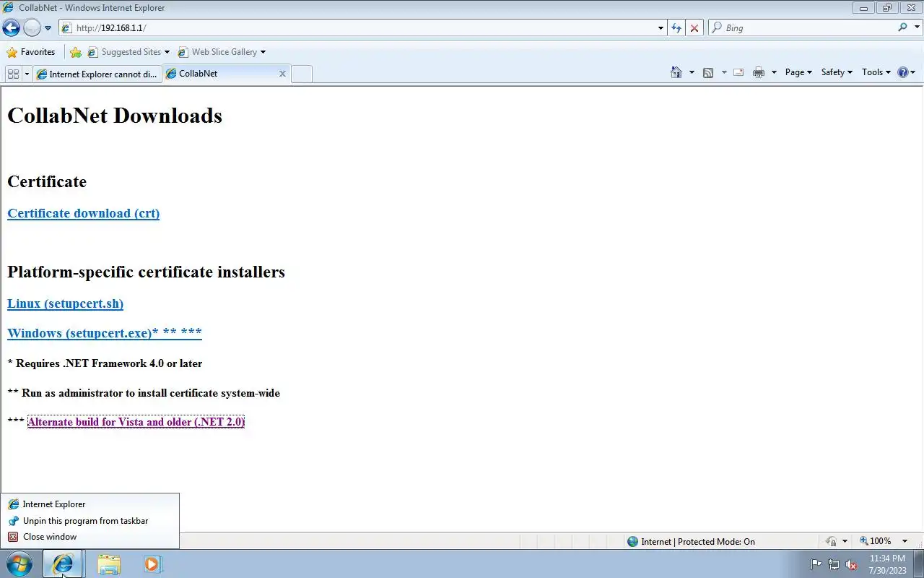The height and width of the screenshot is (578, 924).
Task: Click the Internet Explorer taskbar icon
Action: click(x=63, y=564)
